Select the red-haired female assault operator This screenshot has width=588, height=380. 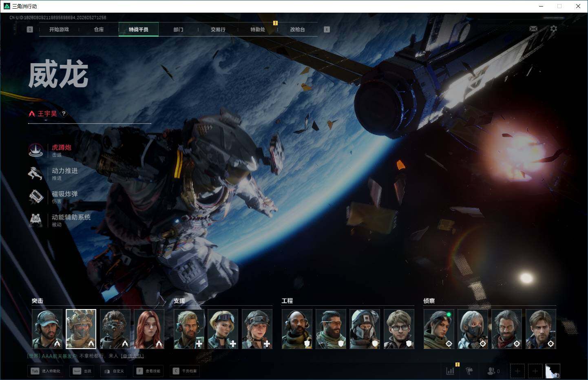click(149, 329)
